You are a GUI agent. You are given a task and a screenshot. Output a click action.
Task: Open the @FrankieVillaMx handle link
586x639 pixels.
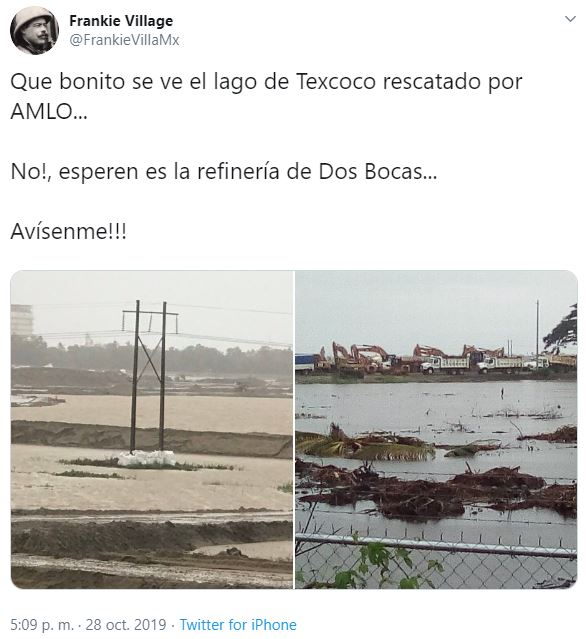124,40
